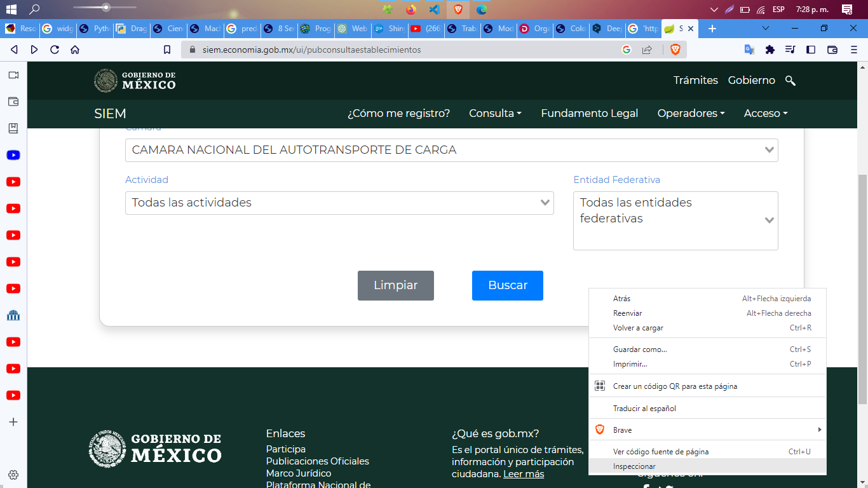Open the 'Consulta' dropdown in the SIEM menu

point(495,113)
